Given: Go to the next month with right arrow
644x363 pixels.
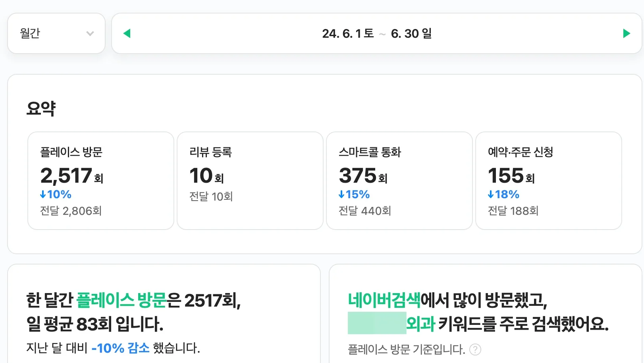Looking at the screenshot, I should point(627,33).
